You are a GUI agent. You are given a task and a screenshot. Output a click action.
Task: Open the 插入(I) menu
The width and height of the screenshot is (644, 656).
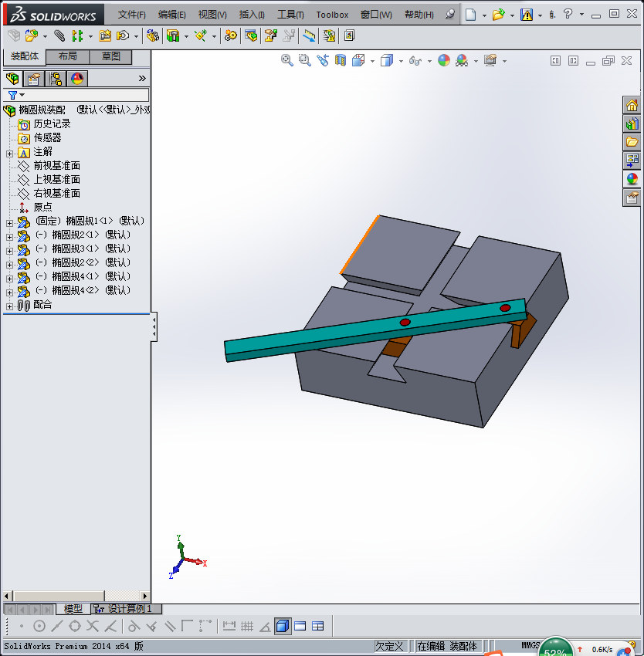(252, 15)
